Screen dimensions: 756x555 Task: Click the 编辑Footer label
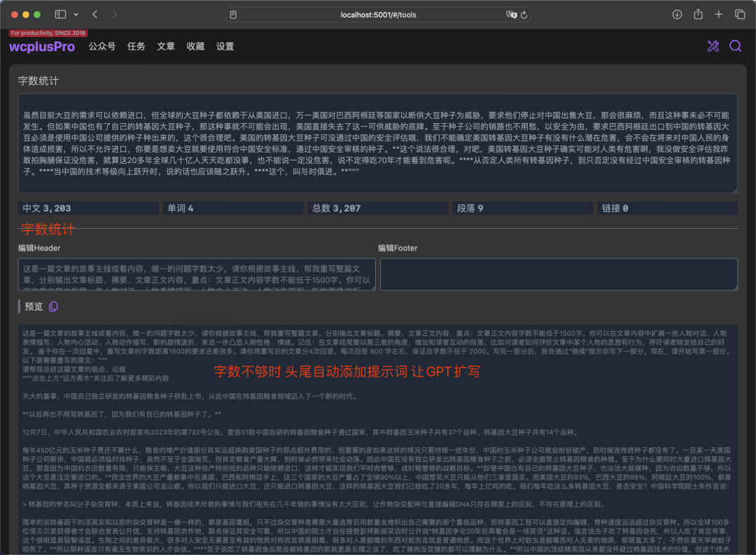click(398, 248)
